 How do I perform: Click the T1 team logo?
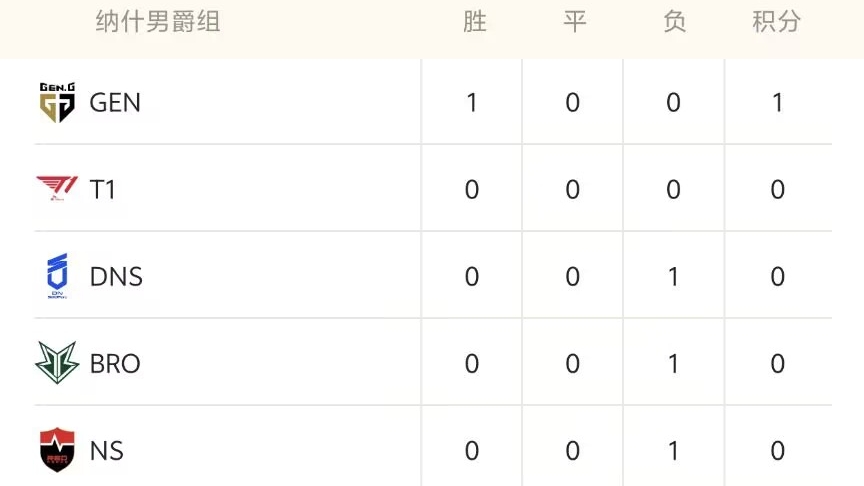point(57,189)
